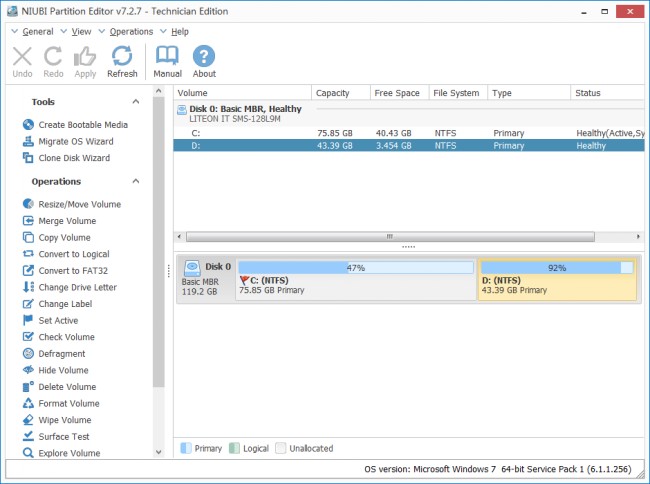Open the Manual book icon
The width and height of the screenshot is (650, 484).
167,56
